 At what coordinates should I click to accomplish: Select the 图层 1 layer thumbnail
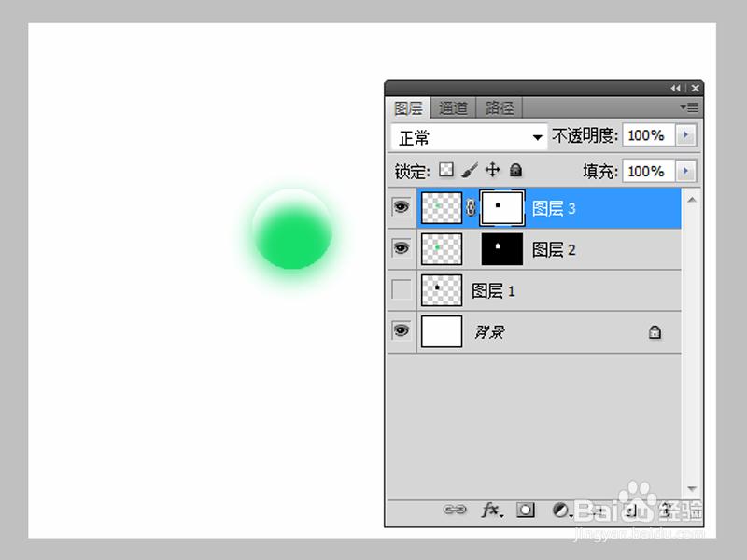[442, 290]
